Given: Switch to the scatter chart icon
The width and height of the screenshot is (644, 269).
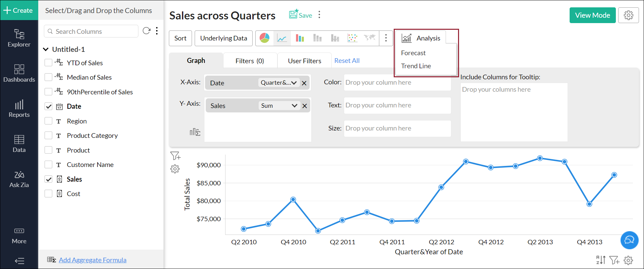Looking at the screenshot, I should click(x=352, y=38).
